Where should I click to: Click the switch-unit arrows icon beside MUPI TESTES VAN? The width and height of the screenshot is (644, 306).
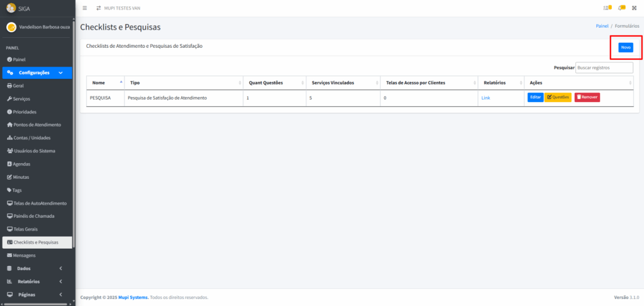(x=98, y=8)
